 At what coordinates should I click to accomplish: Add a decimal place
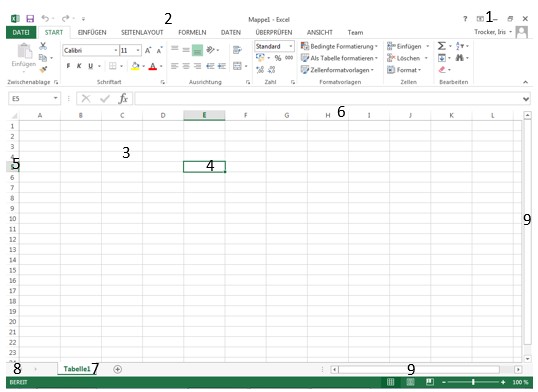pyautogui.click(x=260, y=70)
